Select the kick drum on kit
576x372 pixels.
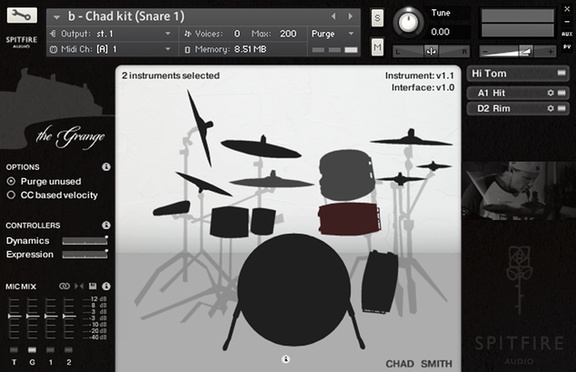(x=294, y=290)
